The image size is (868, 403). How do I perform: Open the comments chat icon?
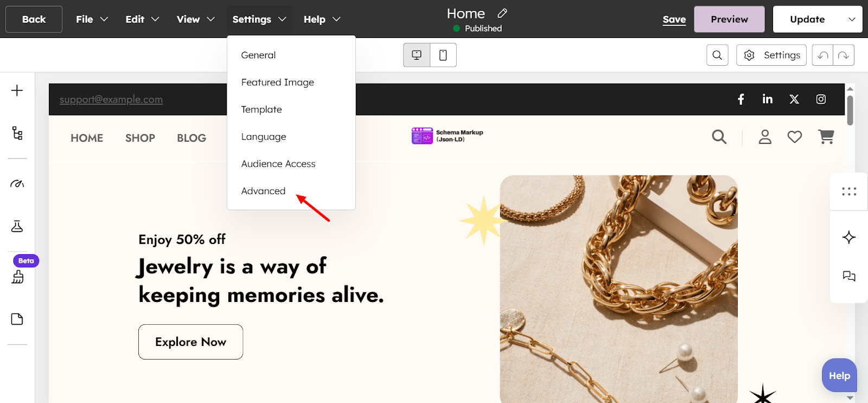pyautogui.click(x=849, y=276)
